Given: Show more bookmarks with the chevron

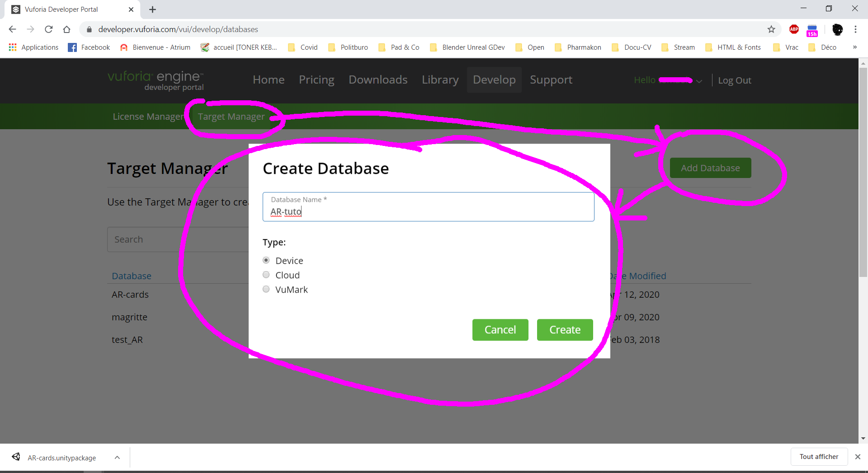Looking at the screenshot, I should (855, 47).
